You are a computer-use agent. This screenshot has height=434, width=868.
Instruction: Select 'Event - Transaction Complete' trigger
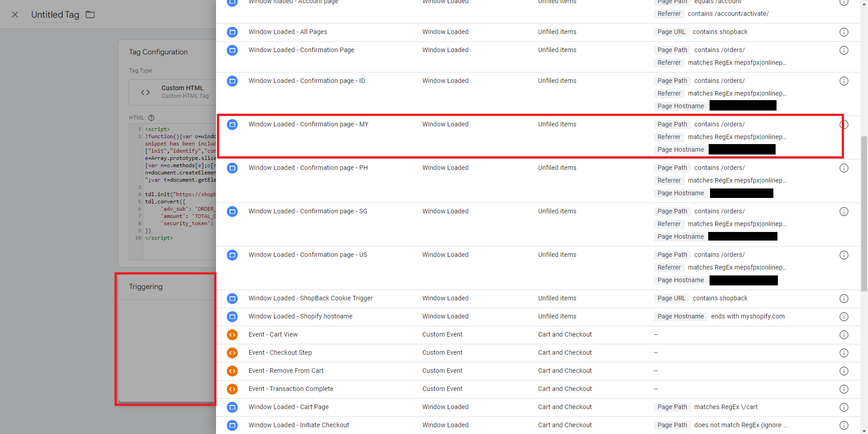[x=538, y=389]
